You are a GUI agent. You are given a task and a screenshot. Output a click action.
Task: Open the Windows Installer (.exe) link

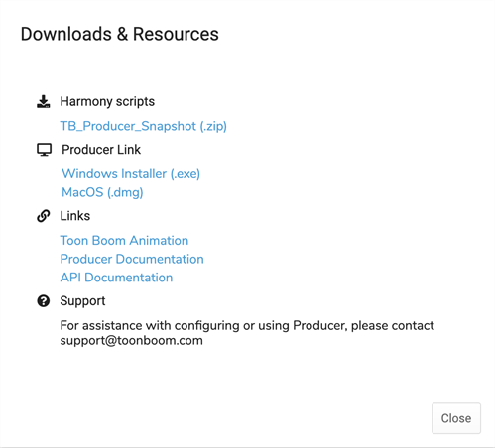click(x=131, y=173)
